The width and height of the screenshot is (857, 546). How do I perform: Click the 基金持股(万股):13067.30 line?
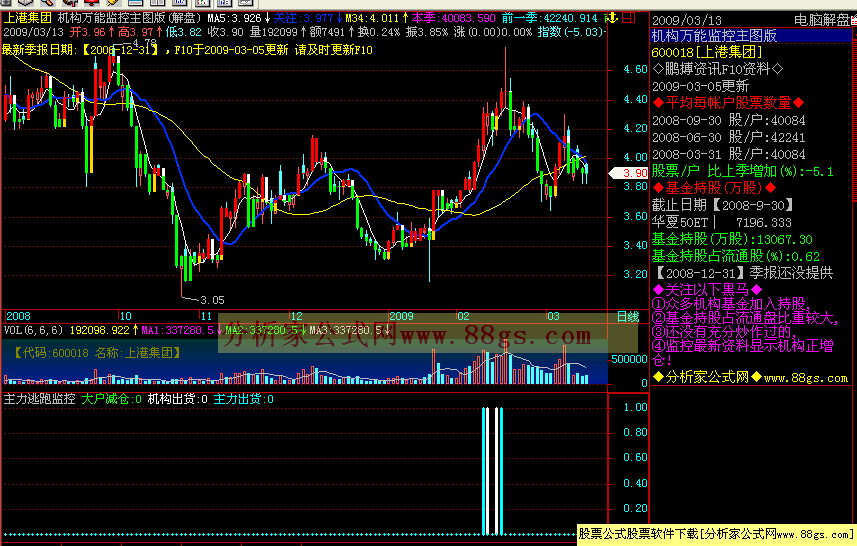pos(732,239)
